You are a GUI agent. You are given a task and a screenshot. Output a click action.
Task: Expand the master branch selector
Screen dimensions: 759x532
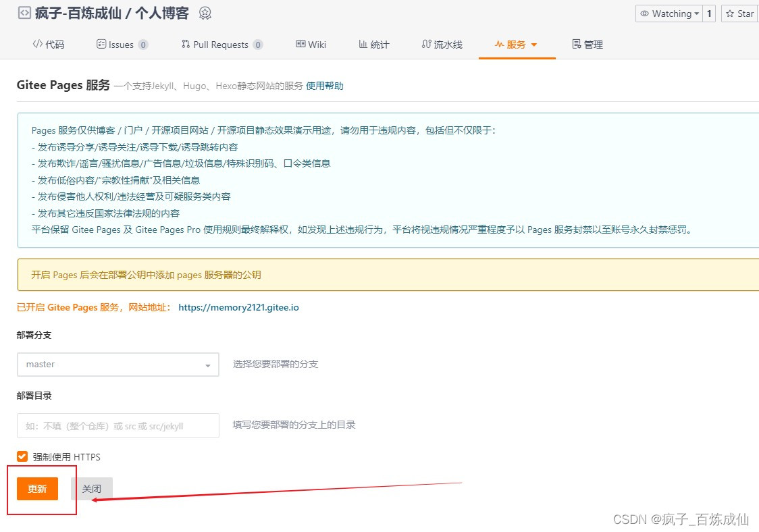tap(208, 365)
